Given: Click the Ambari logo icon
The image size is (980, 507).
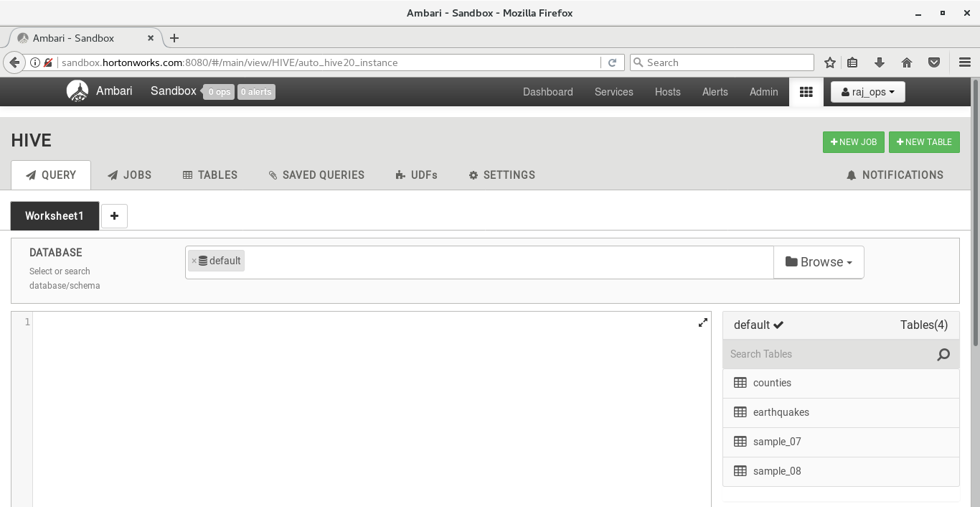Looking at the screenshot, I should click(x=77, y=91).
